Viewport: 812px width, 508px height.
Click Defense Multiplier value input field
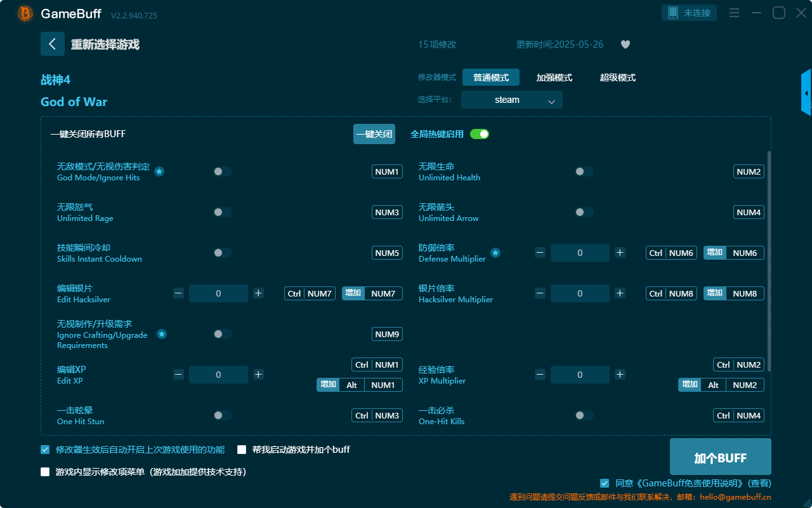coord(580,253)
